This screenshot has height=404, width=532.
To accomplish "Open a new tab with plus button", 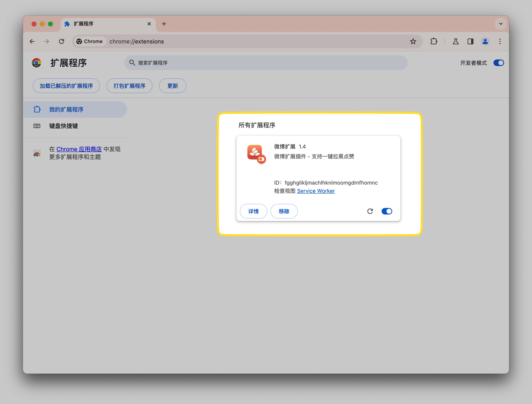I will point(164,24).
